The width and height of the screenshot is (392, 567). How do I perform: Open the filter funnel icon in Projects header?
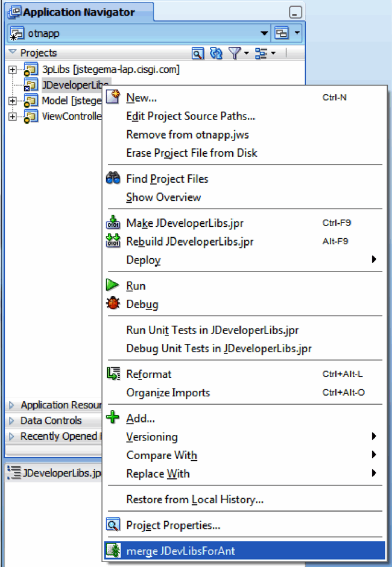(x=235, y=54)
